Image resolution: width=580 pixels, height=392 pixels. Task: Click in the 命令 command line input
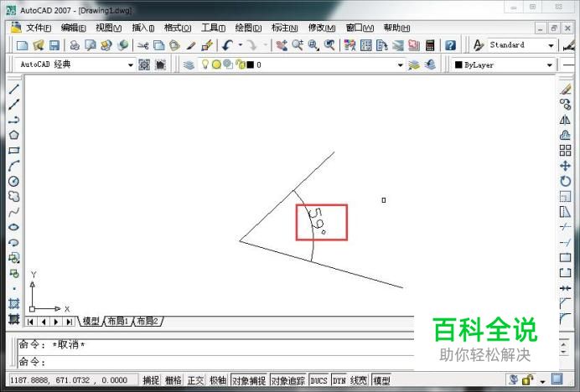point(216,361)
